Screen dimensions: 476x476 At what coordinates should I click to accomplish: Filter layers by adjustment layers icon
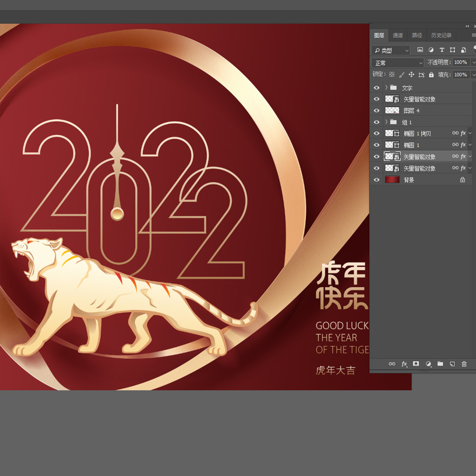click(431, 50)
